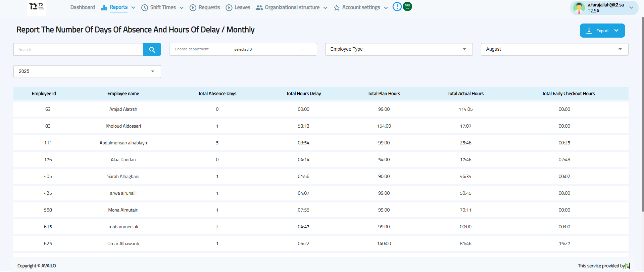Click the Organizational structure people icon

click(259, 8)
